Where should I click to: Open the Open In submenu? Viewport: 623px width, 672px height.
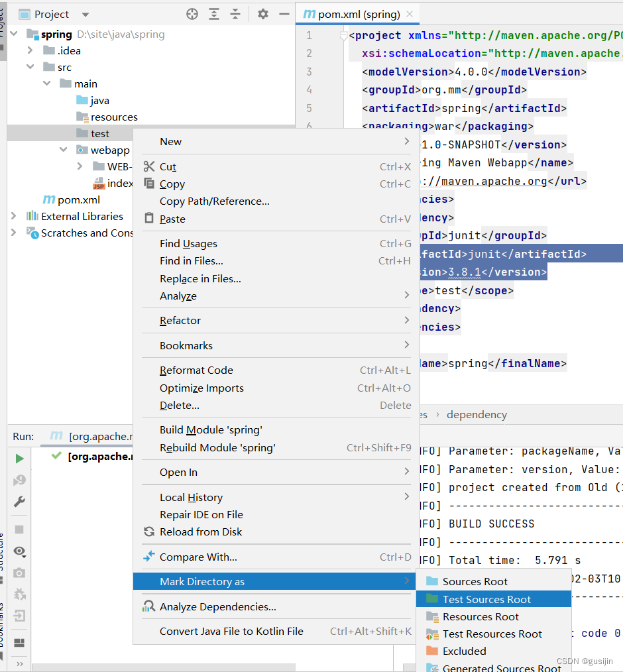[276, 473]
